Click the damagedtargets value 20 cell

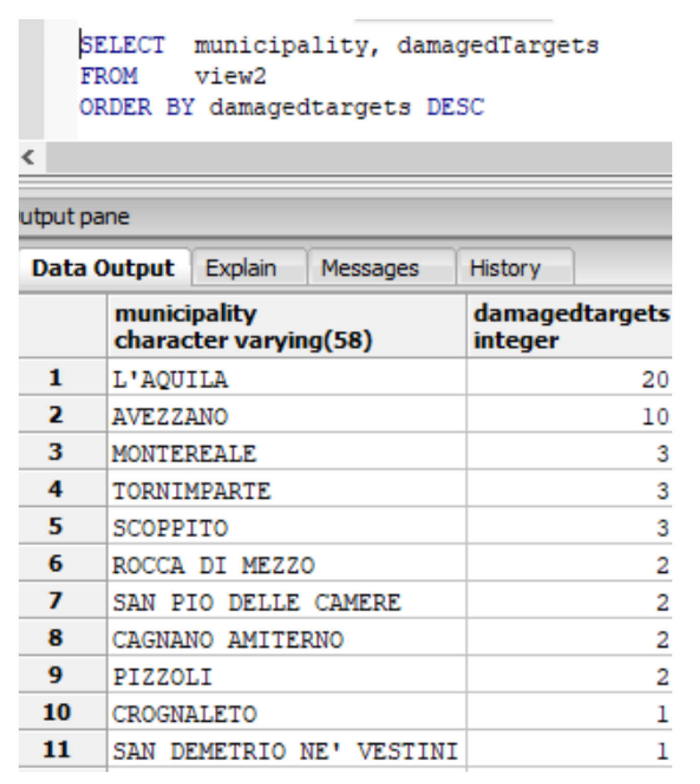coord(570,379)
